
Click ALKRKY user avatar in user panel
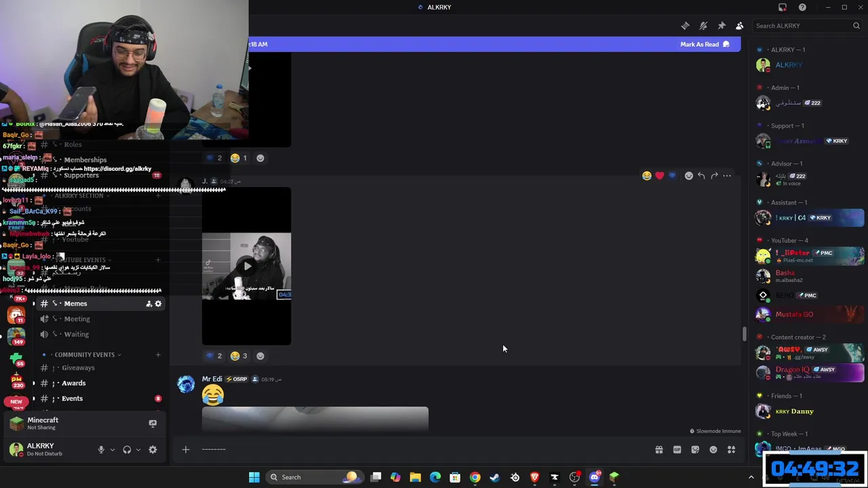tap(16, 449)
